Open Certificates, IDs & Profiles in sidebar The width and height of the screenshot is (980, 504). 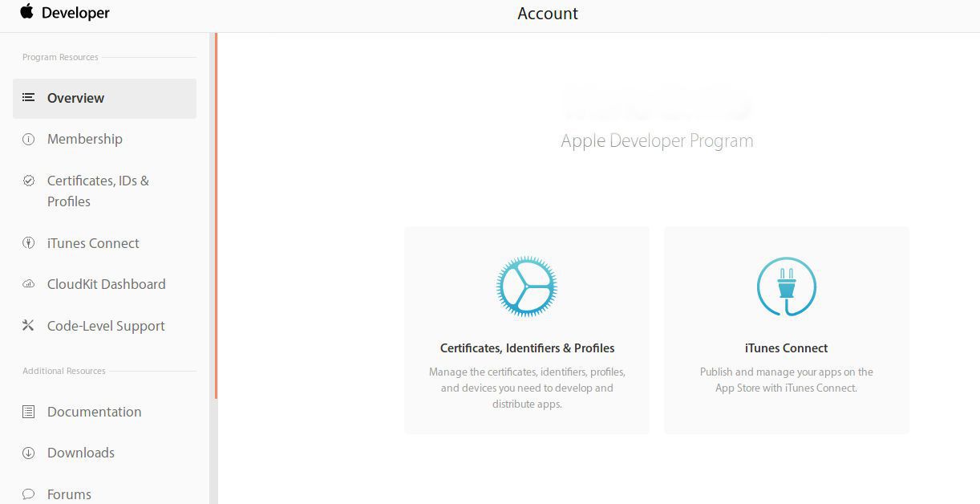98,191
